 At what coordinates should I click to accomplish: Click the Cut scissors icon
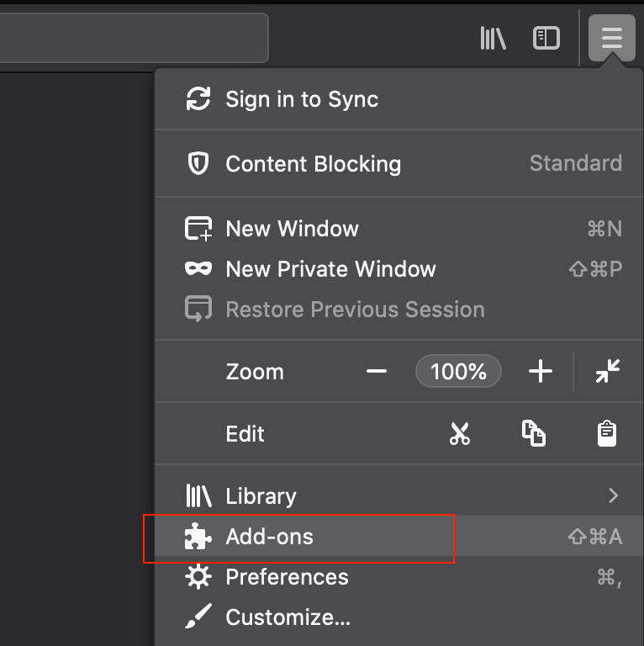tap(460, 434)
